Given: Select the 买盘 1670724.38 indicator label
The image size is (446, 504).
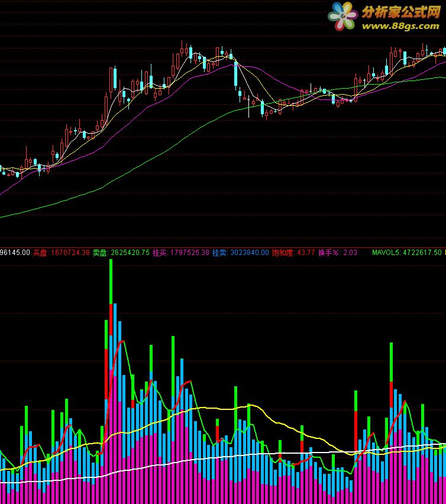Looking at the screenshot, I should (62, 253).
